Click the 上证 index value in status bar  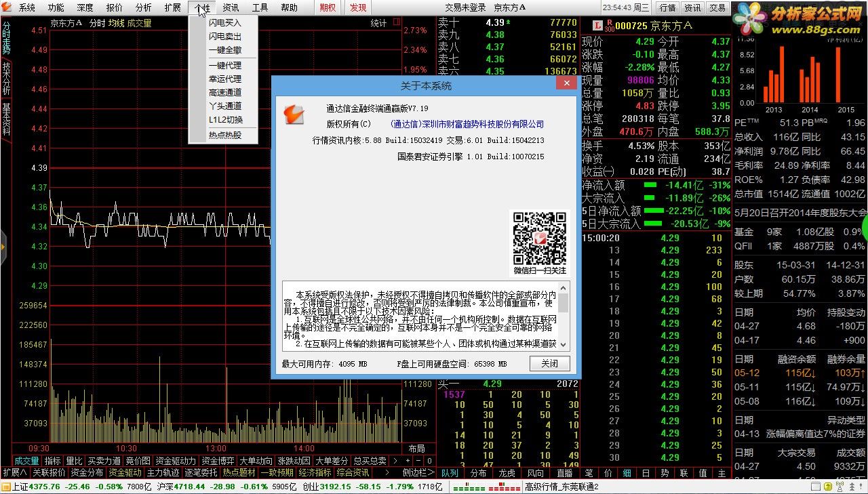(x=45, y=487)
